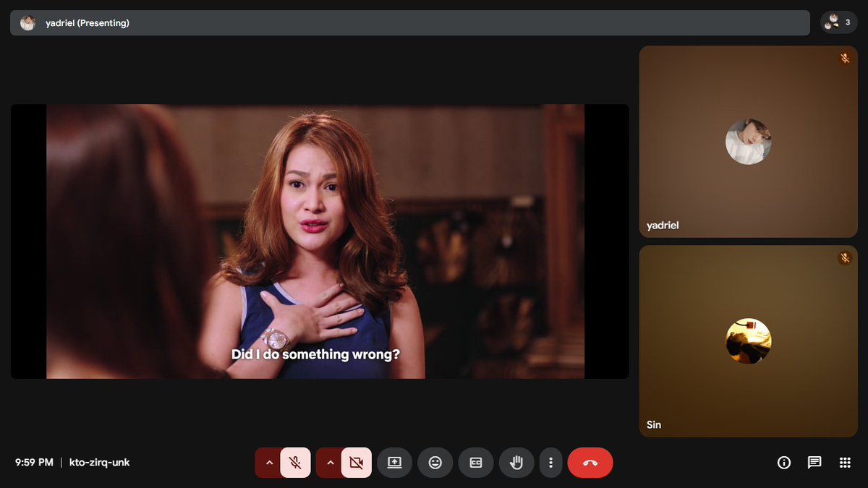Turn on the camera button

click(x=356, y=463)
